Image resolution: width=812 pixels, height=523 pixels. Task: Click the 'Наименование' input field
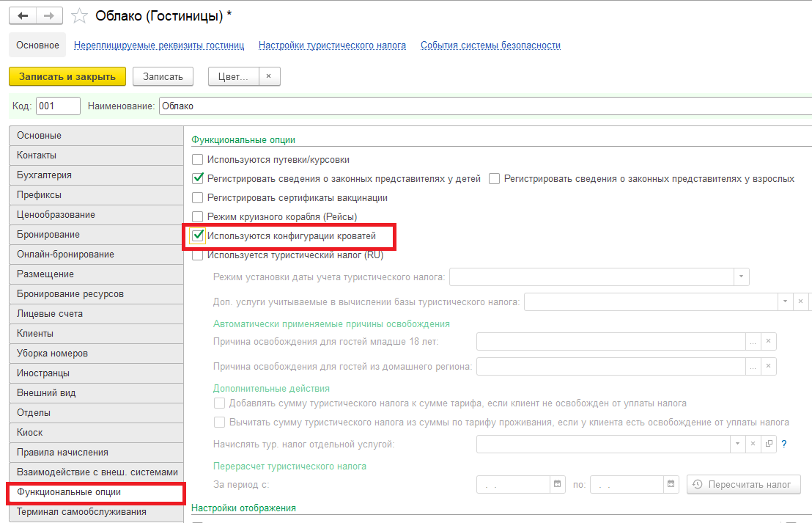point(484,106)
